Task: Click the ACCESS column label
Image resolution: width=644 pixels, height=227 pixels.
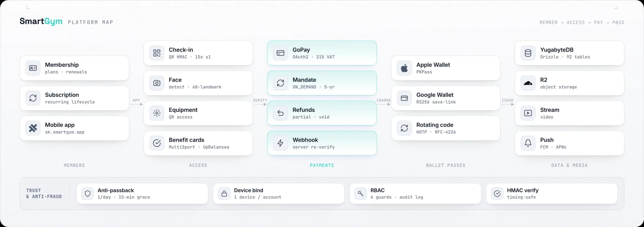Action: coord(198,165)
